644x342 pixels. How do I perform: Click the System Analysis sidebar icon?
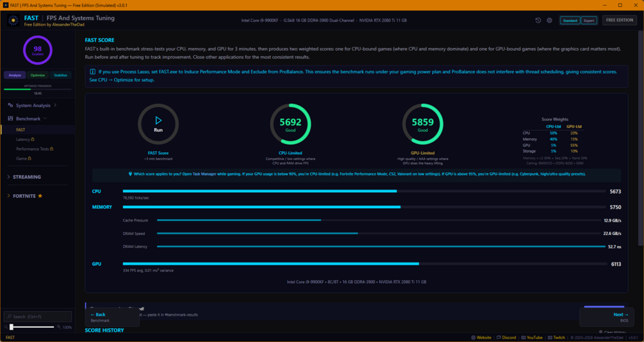[10, 105]
